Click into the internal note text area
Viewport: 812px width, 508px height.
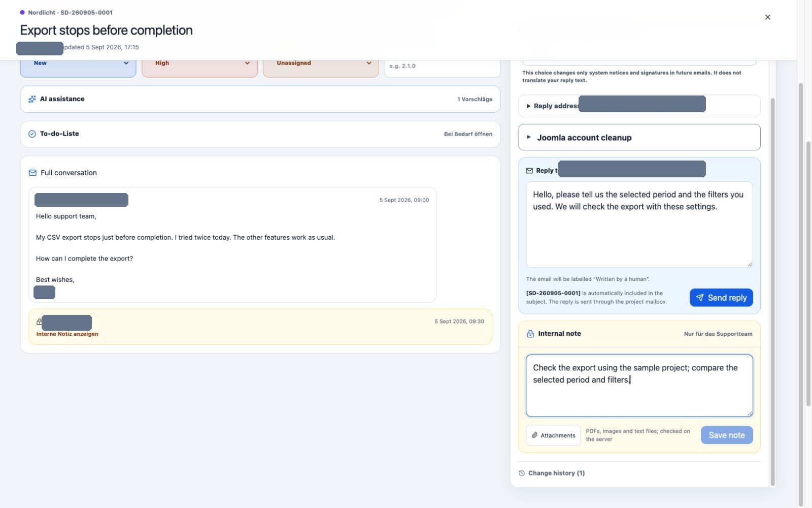coord(639,386)
